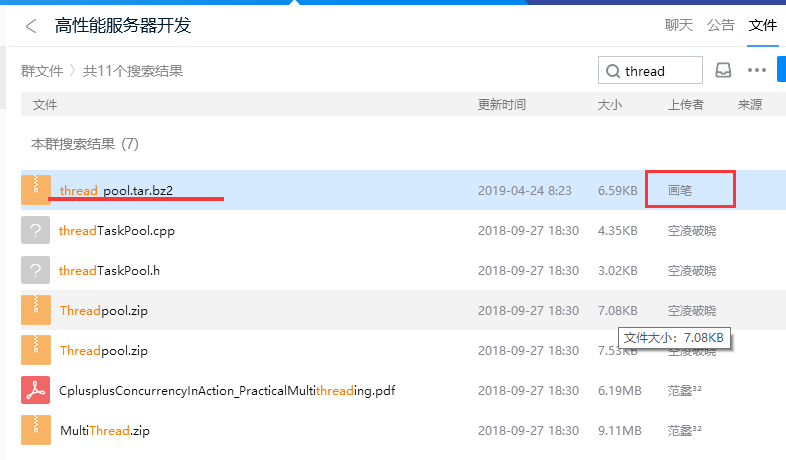The width and height of the screenshot is (786, 460).
Task: Click the 高性能服务器开发 group title
Action: (123, 25)
